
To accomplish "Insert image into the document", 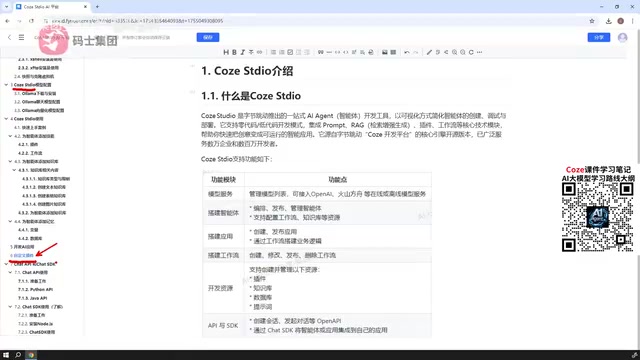I will click(x=384, y=52).
